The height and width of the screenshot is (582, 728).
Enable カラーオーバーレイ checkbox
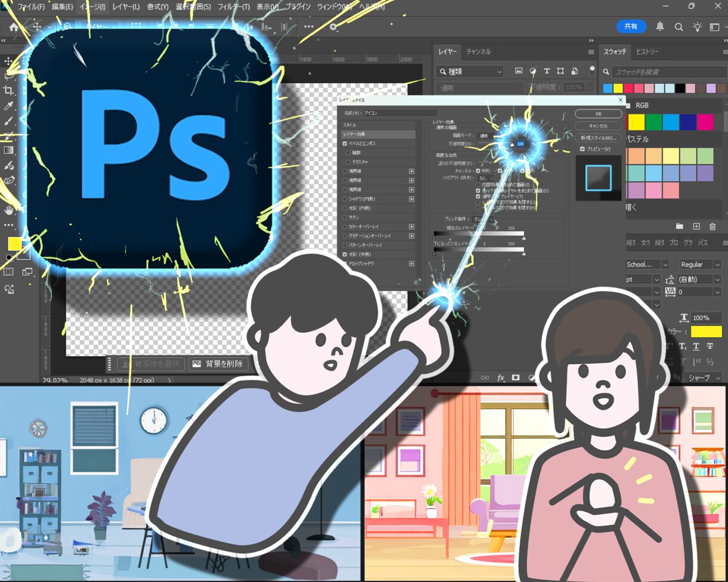(344, 227)
